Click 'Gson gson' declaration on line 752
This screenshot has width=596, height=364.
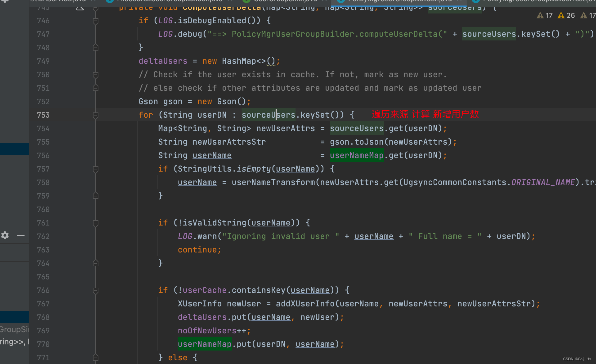[161, 101]
